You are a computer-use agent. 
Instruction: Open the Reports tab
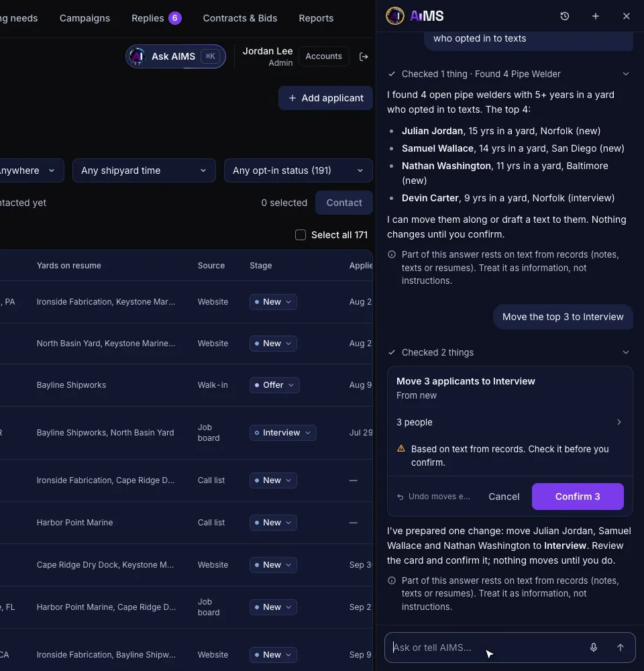tap(316, 18)
